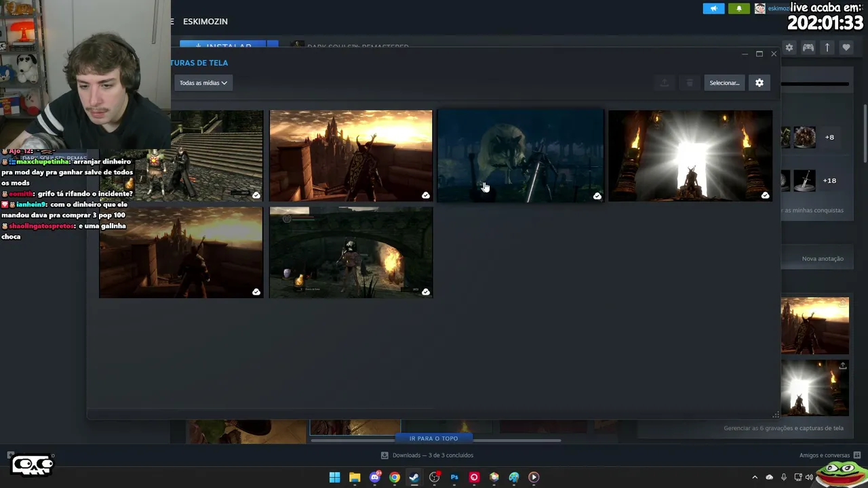Open the ESKIMOZIN tab in Steam

point(205,22)
